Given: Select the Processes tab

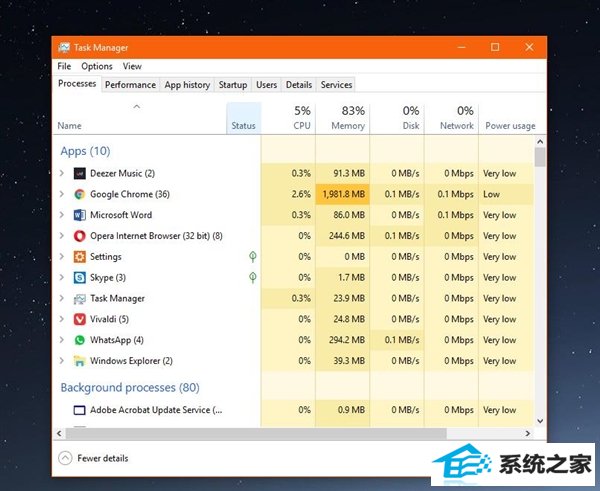Looking at the screenshot, I should 77,84.
